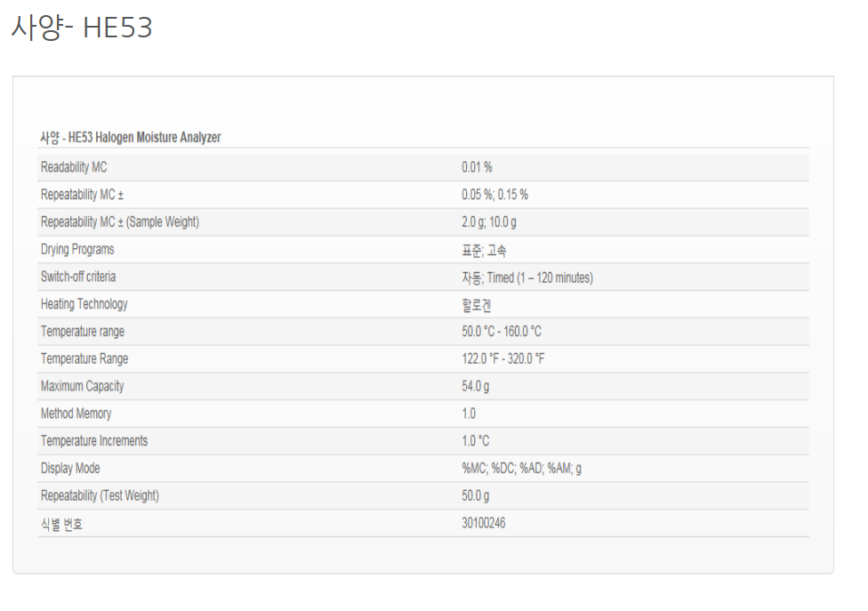The width and height of the screenshot is (868, 611).
Task: Click the 30100246 identification number
Action: (484, 524)
